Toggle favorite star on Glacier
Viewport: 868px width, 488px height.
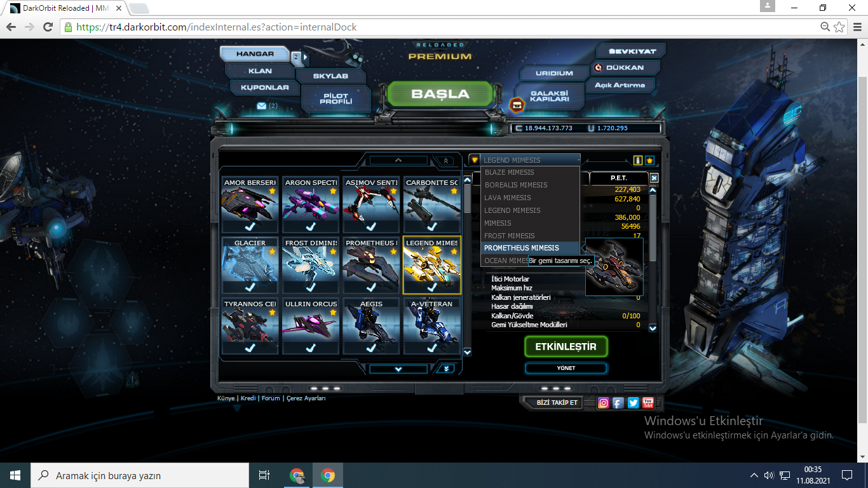[x=272, y=252]
